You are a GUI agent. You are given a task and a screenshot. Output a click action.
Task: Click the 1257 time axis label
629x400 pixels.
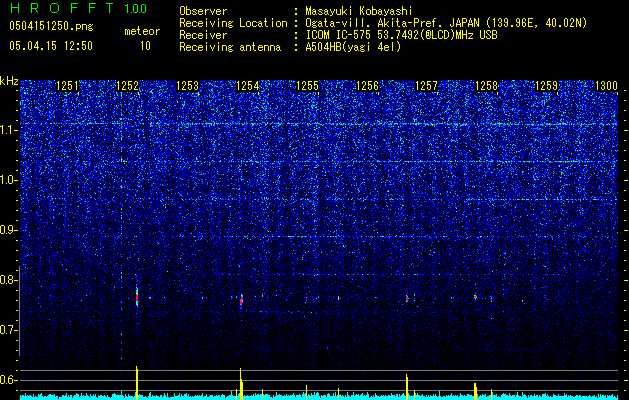pos(426,85)
